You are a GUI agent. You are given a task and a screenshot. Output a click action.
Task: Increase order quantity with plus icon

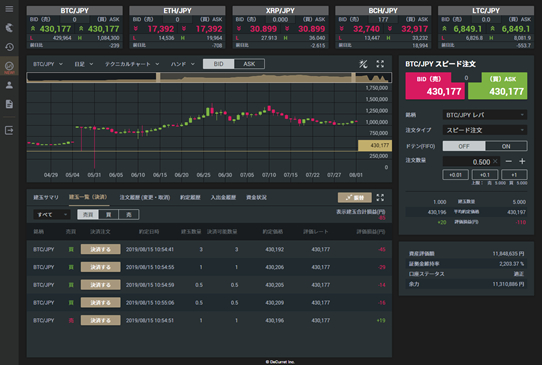522,161
